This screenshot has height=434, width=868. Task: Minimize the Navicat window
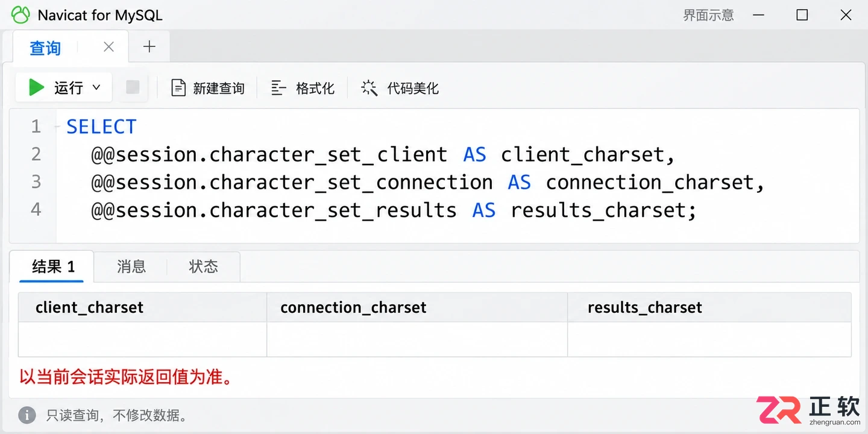(x=758, y=15)
